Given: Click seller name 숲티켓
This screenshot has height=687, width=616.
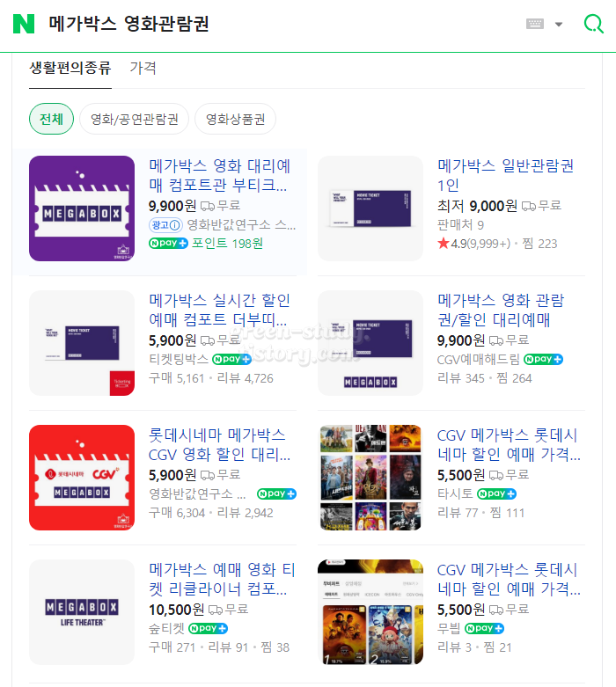Looking at the screenshot, I should tap(166, 628).
